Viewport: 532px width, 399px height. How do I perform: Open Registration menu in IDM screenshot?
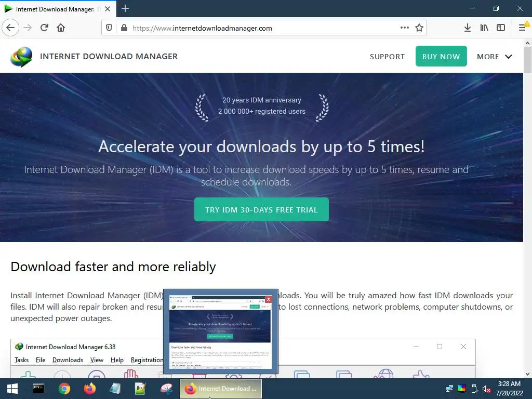(x=147, y=360)
